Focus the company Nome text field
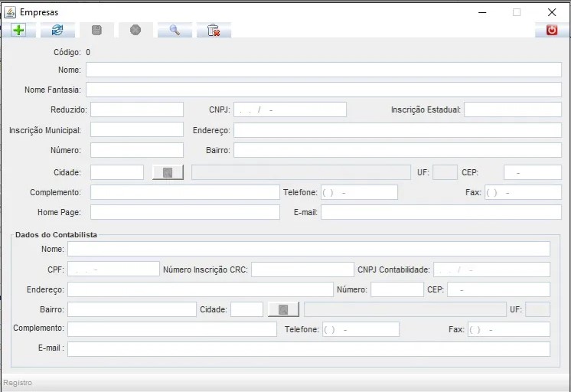571x392 pixels. [323, 70]
